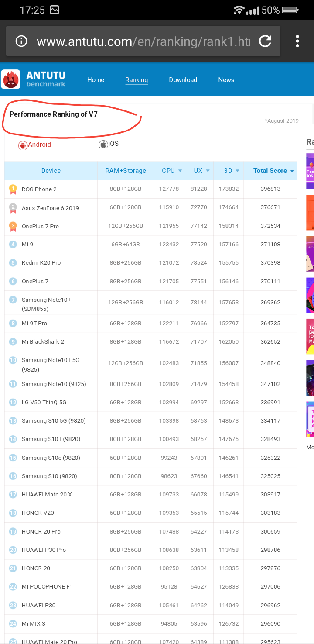This screenshot has width=314, height=644.
Task: Tap the rank 9 badge beside Mi BlackShark 2
Action: tap(13, 341)
